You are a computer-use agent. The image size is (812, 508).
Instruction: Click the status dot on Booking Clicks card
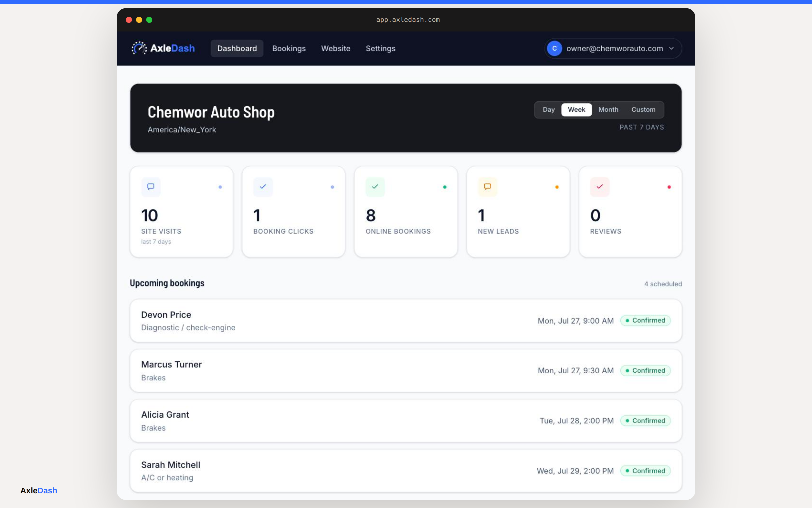[332, 187]
